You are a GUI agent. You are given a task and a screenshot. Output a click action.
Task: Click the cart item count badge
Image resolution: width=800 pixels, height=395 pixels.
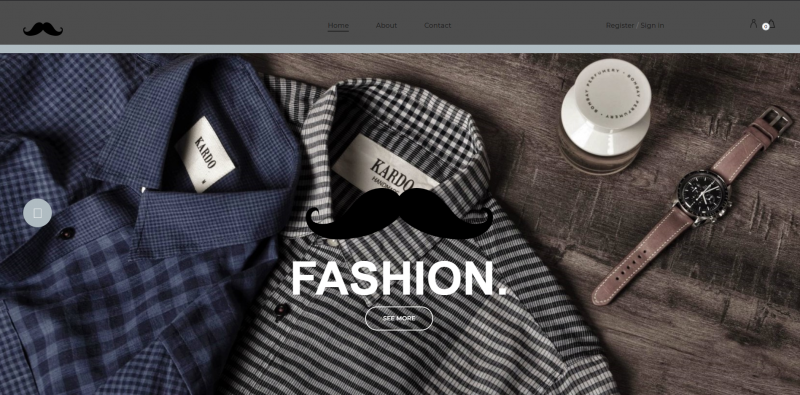pos(765,27)
